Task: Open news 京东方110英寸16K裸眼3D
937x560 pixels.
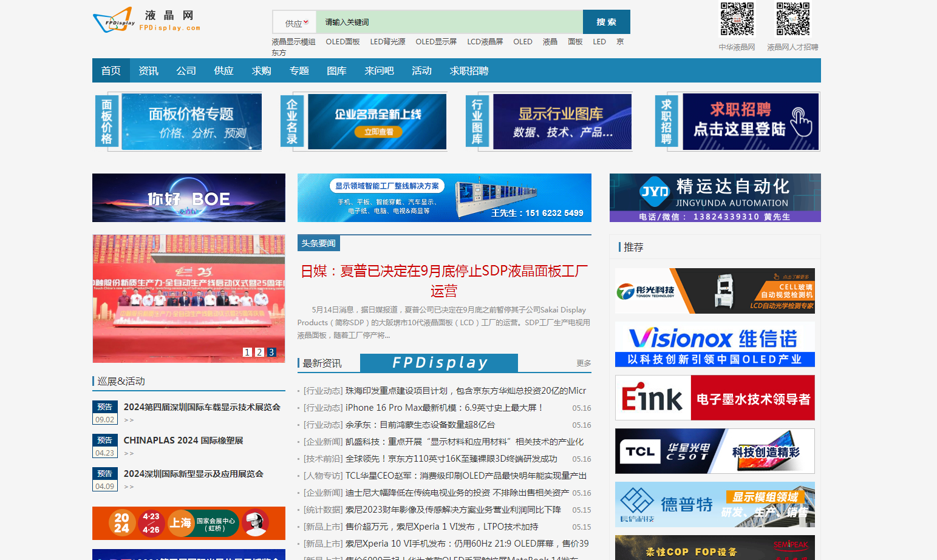Action: (451, 459)
